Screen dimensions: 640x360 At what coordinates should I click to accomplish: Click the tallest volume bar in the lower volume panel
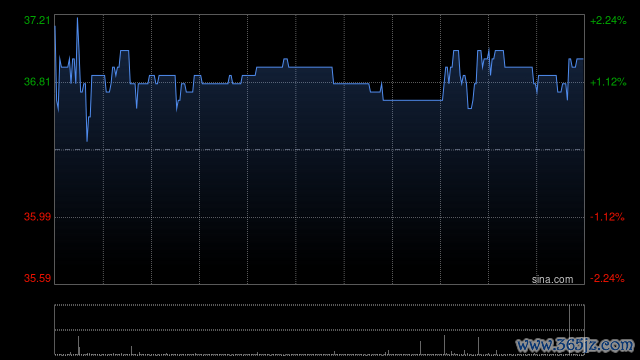pos(569,330)
